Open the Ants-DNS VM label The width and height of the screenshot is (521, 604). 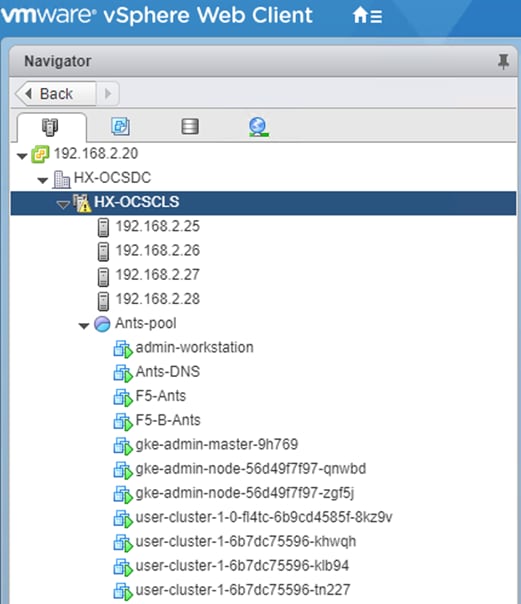click(x=168, y=372)
